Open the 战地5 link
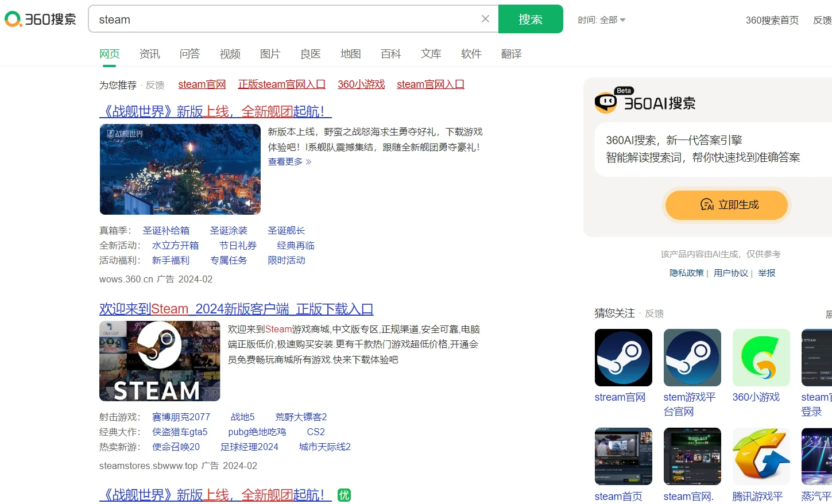The width and height of the screenshot is (832, 504). pos(242,417)
